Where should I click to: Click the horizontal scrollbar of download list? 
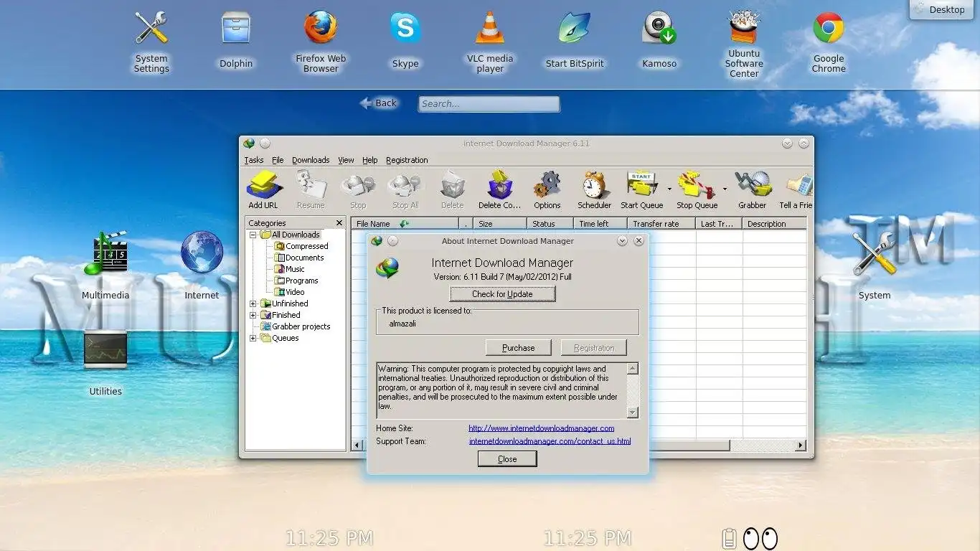point(578,446)
